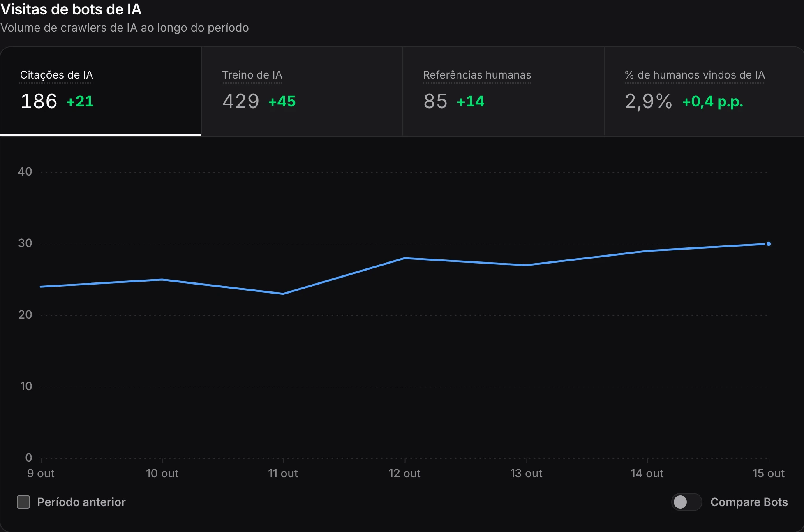
Task: Click the 20 y-axis label
Action: [x=25, y=315]
